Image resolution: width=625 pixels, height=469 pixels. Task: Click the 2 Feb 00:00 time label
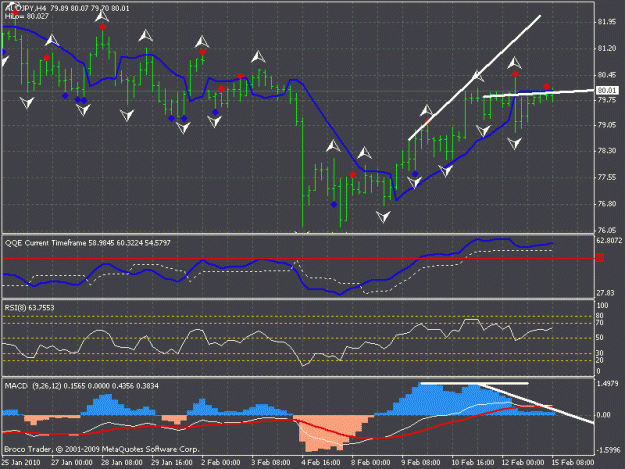[x=221, y=462]
